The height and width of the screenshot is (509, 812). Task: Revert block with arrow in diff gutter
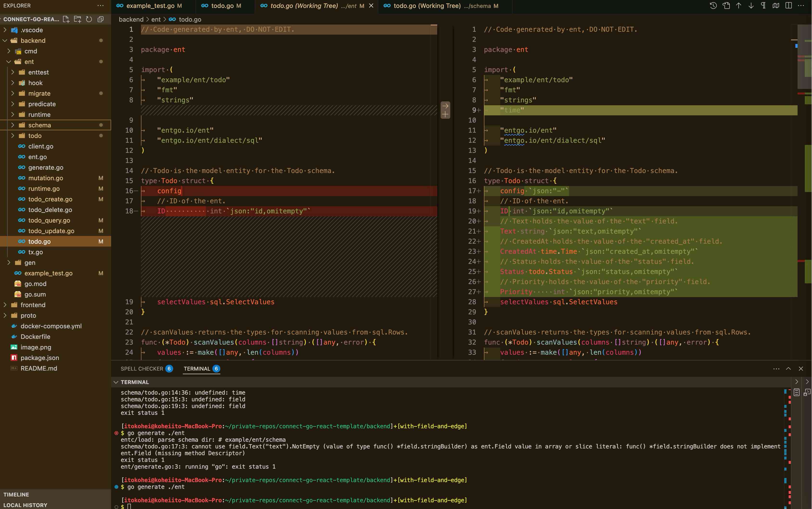click(445, 106)
